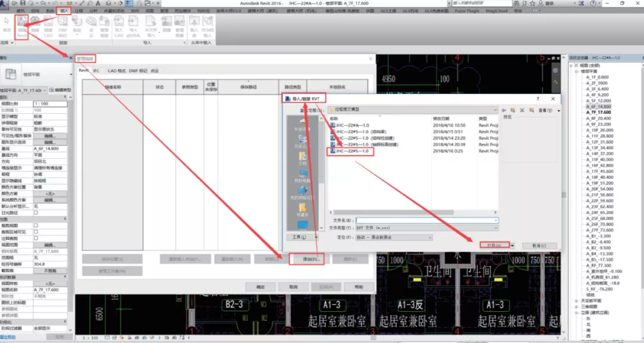
Task: Click the OK button in Manage Links
Action: [x=260, y=287]
